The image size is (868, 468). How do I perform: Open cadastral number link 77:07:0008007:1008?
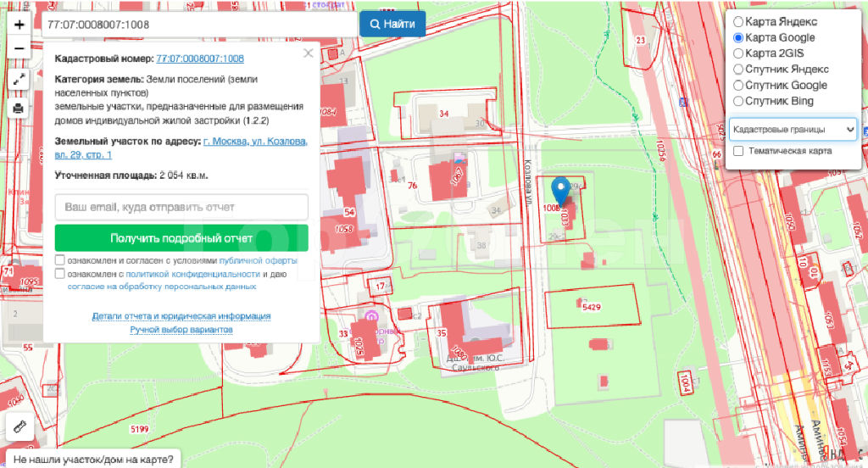200,58
